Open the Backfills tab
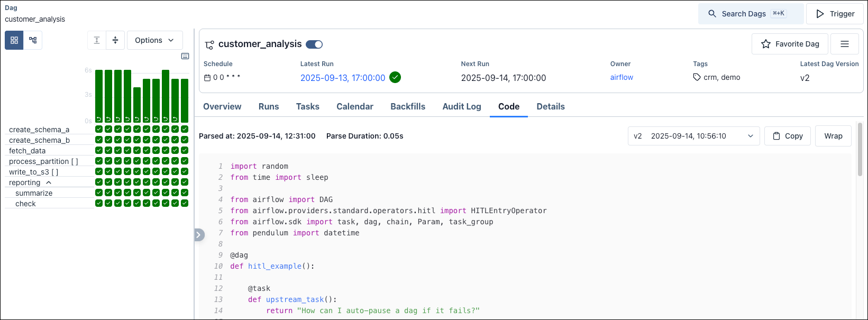868x320 pixels. [408, 106]
